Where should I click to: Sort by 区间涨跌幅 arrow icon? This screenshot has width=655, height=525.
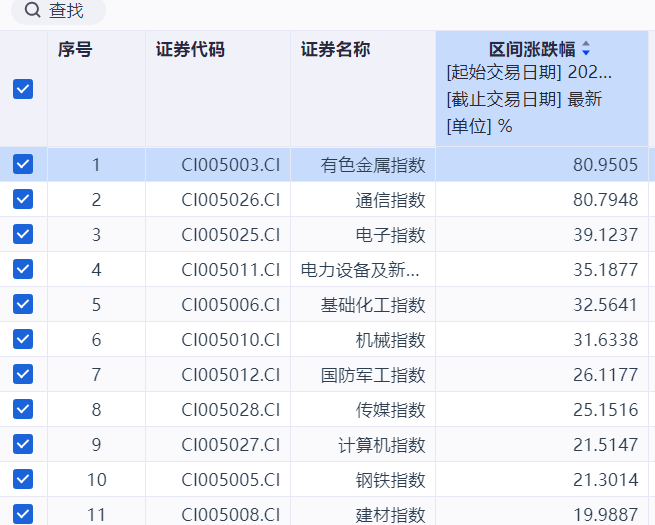586,48
